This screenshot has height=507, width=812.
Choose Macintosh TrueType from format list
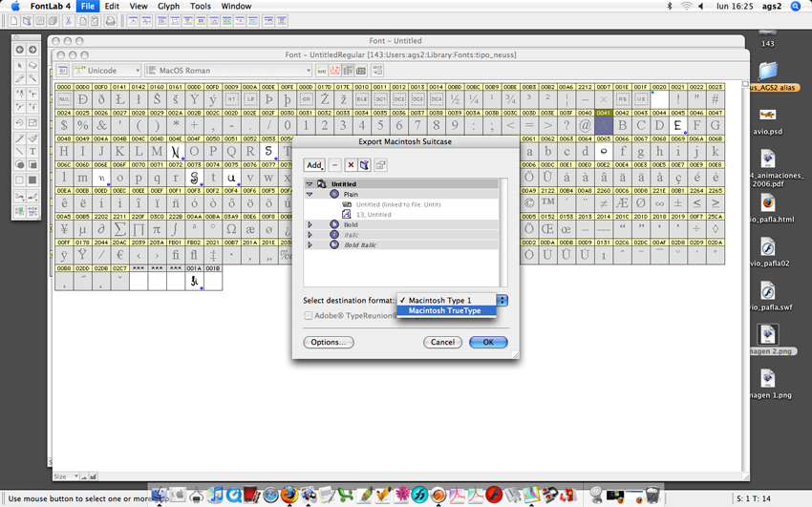tap(445, 310)
